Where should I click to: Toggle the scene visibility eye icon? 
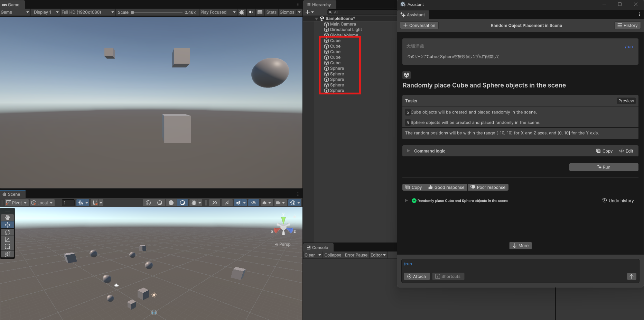click(x=254, y=203)
